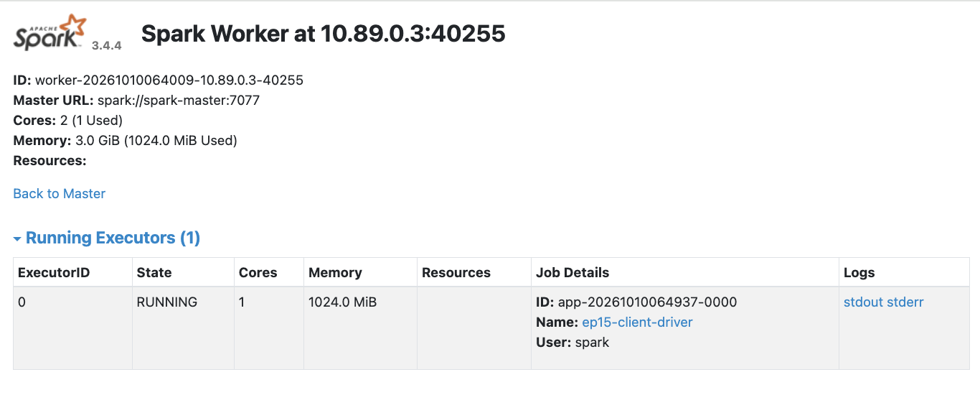Click the Memory: 3.0 GiB line

(126, 140)
